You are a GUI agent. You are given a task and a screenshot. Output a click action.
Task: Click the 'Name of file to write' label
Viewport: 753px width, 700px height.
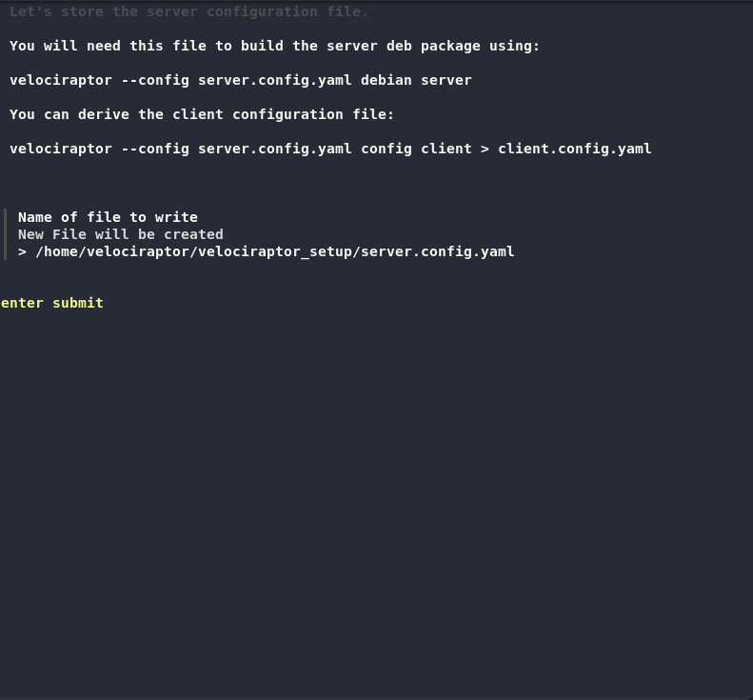tap(108, 217)
